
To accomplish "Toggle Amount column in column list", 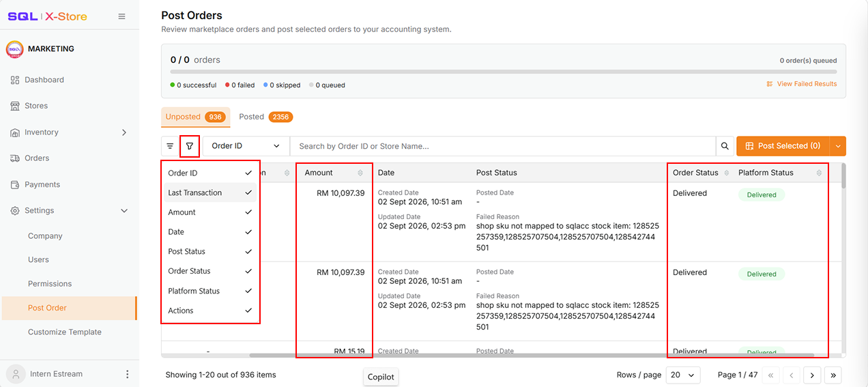I will click(x=211, y=212).
